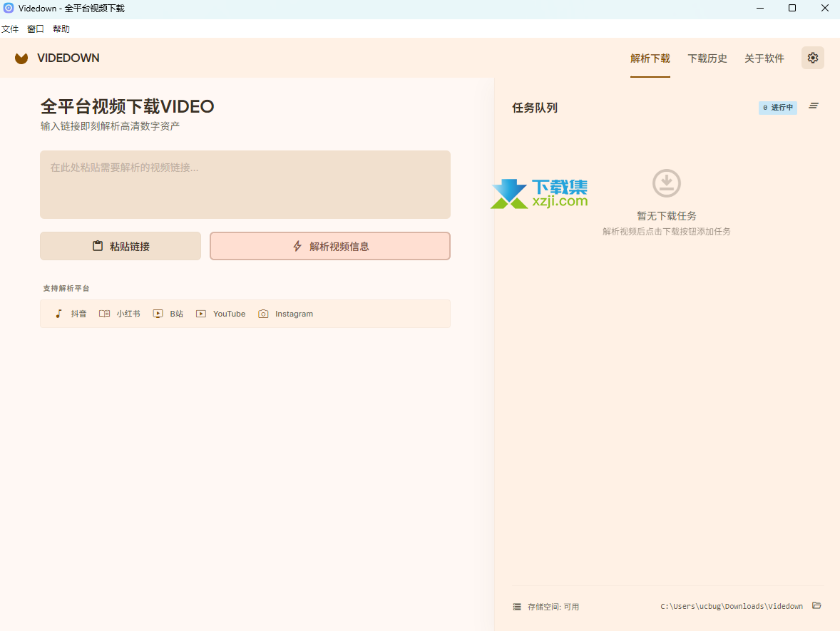Click the Xiaohongshu book icon

coord(104,314)
